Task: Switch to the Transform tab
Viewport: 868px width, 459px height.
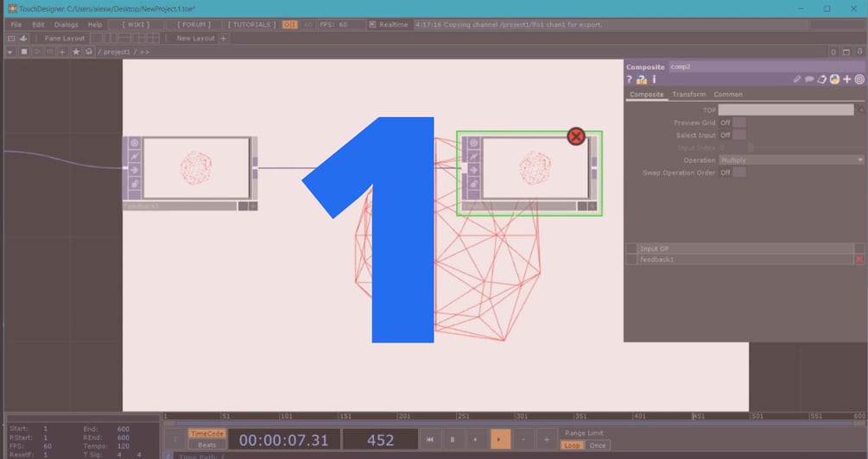Action: click(688, 95)
